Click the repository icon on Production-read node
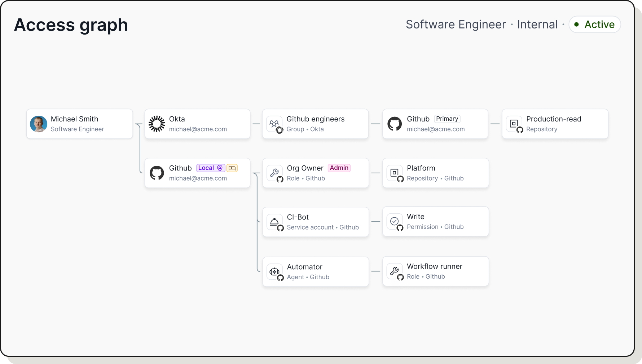This screenshot has width=642, height=364. 514,124
